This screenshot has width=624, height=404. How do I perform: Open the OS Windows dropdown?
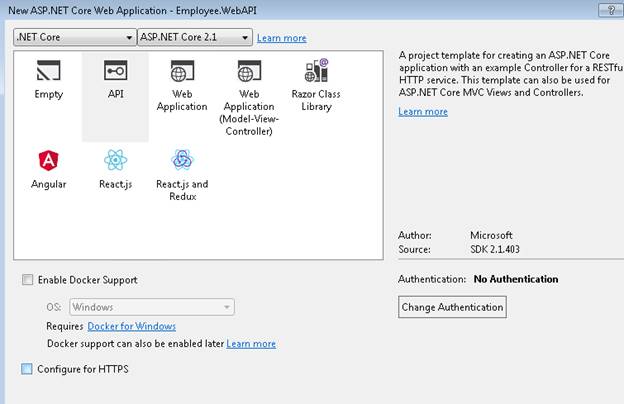click(x=152, y=307)
